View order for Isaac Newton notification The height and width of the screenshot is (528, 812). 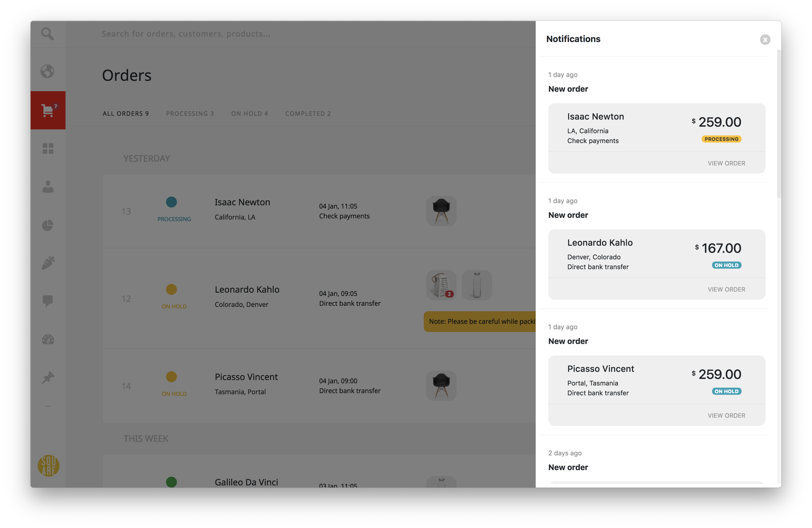click(726, 163)
